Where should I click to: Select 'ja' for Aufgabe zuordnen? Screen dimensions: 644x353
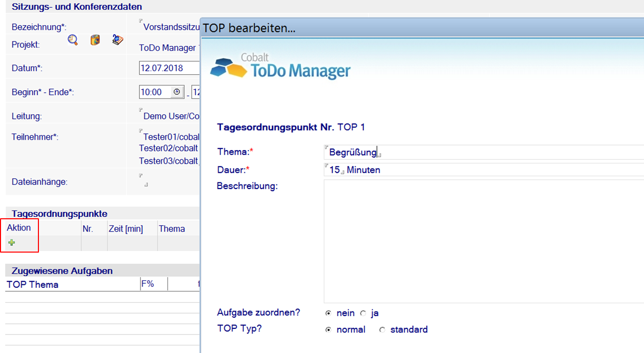(x=363, y=314)
